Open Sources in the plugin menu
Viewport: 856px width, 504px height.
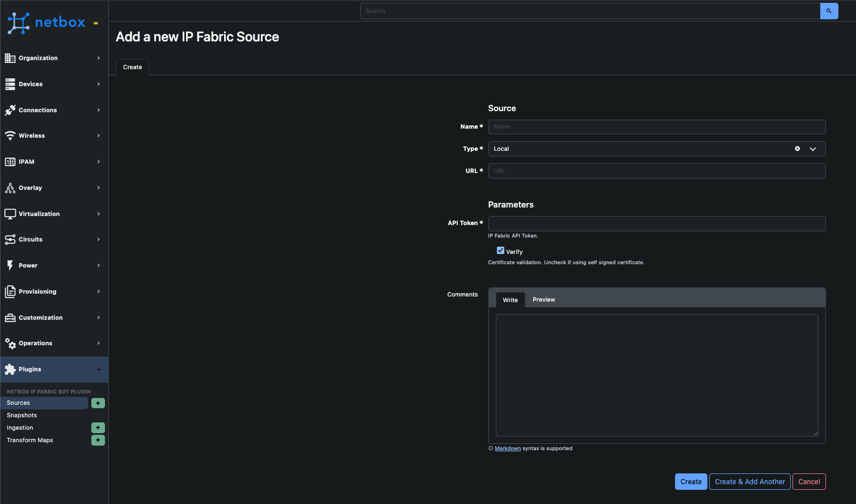coord(44,403)
